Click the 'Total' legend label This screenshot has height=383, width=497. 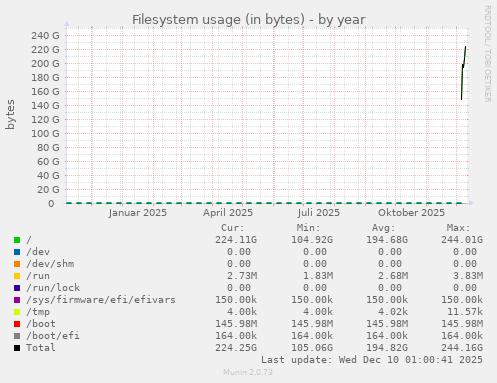(x=41, y=348)
